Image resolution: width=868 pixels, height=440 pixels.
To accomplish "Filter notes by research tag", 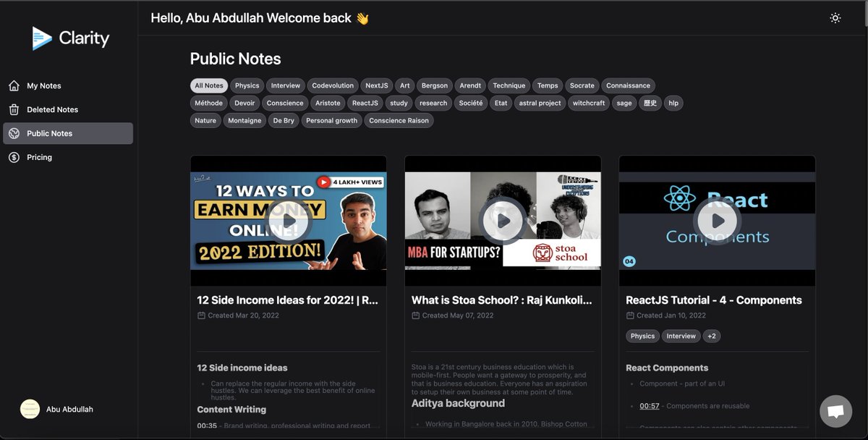I will point(433,103).
